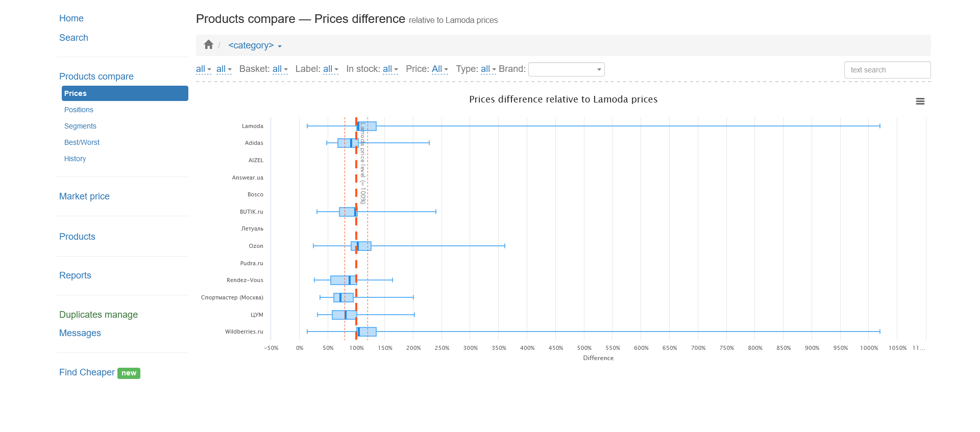Click the Lamoda box plot box
The image size is (980, 432).
pyautogui.click(x=366, y=126)
